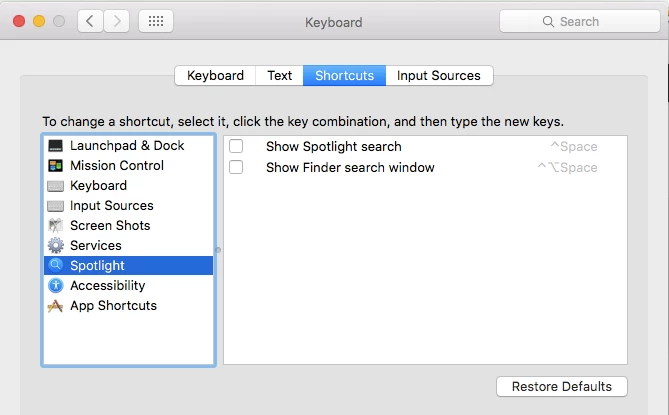Toggle Show Finder search window checkbox

click(236, 168)
